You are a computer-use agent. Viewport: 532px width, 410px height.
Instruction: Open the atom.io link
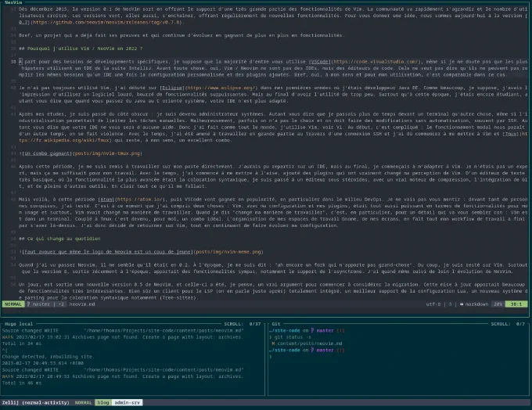click(x=139, y=200)
